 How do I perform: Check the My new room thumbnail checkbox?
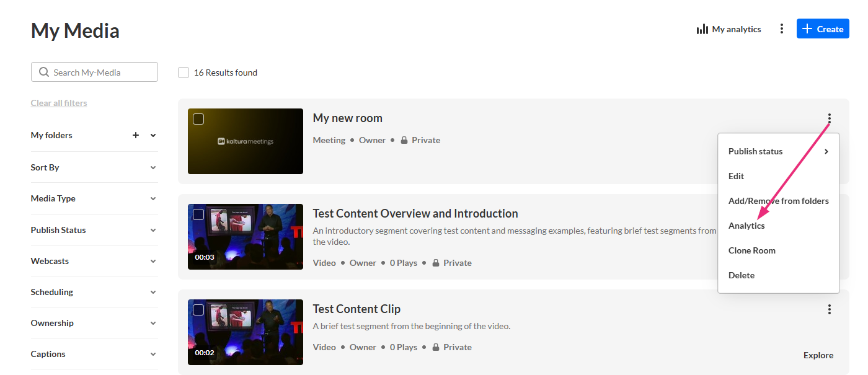click(198, 119)
